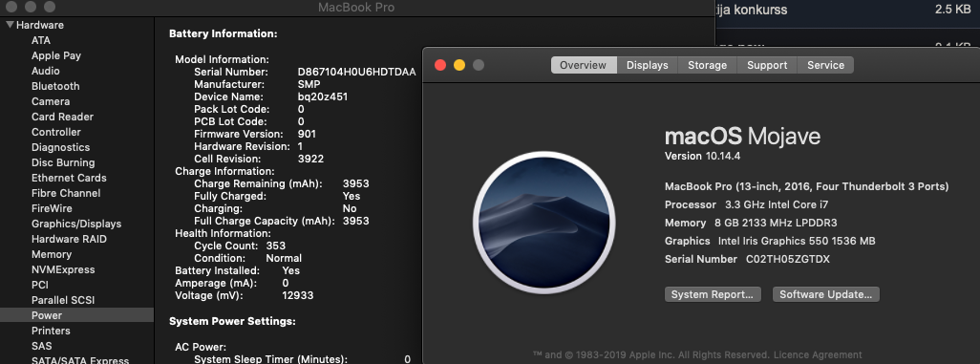
Task: Open the Audio hardware section
Action: pyautogui.click(x=46, y=71)
